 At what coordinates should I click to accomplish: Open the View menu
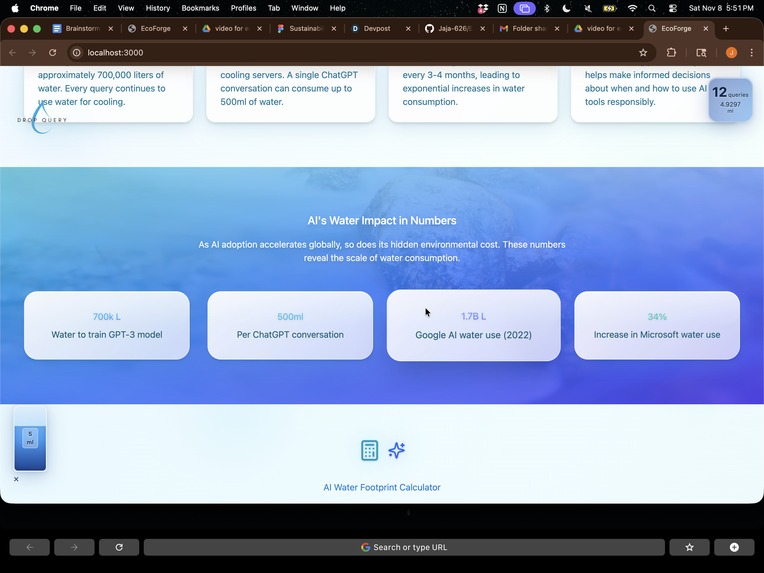[x=126, y=8]
